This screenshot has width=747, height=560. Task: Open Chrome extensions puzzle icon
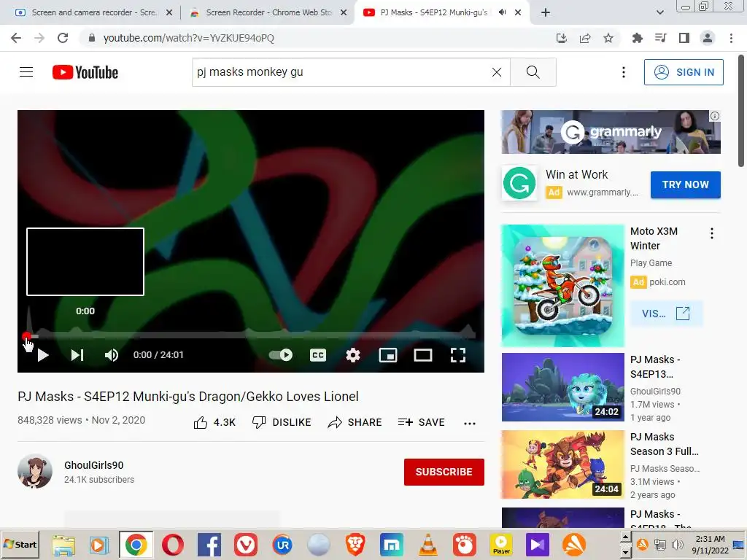coord(637,38)
